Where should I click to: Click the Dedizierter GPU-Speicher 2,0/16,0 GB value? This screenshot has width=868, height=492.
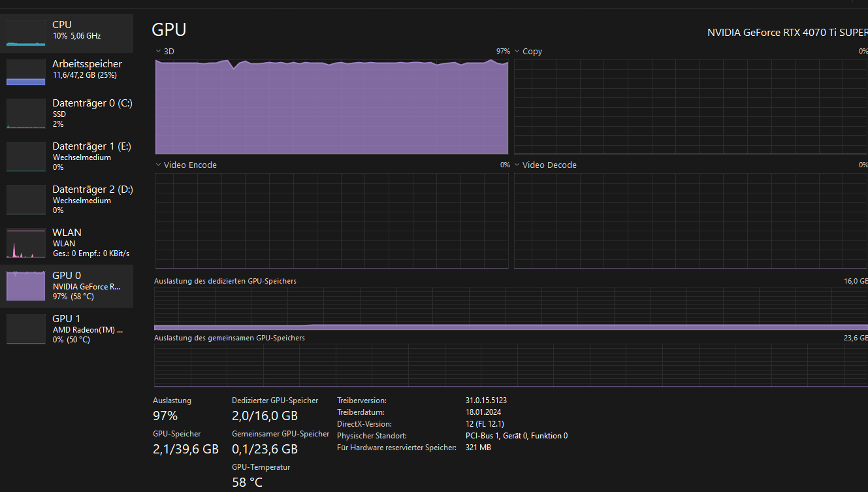pyautogui.click(x=265, y=416)
